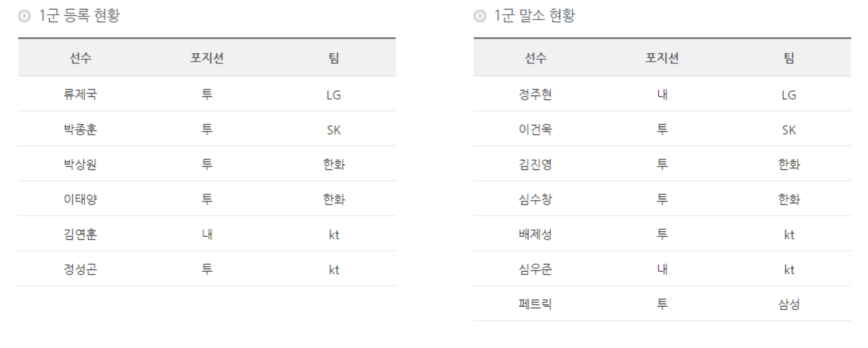Click the bullet icon beside 1군 등록 현황

tap(24, 17)
